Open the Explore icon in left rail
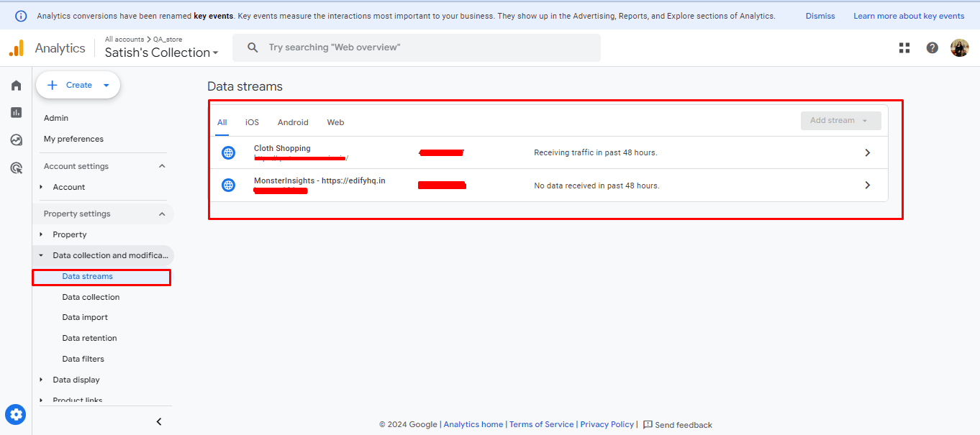The height and width of the screenshot is (435, 980). pyautogui.click(x=16, y=140)
